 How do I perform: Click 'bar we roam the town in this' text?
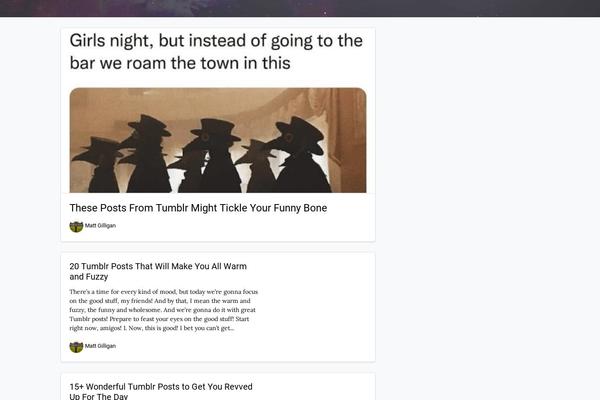pos(180,63)
